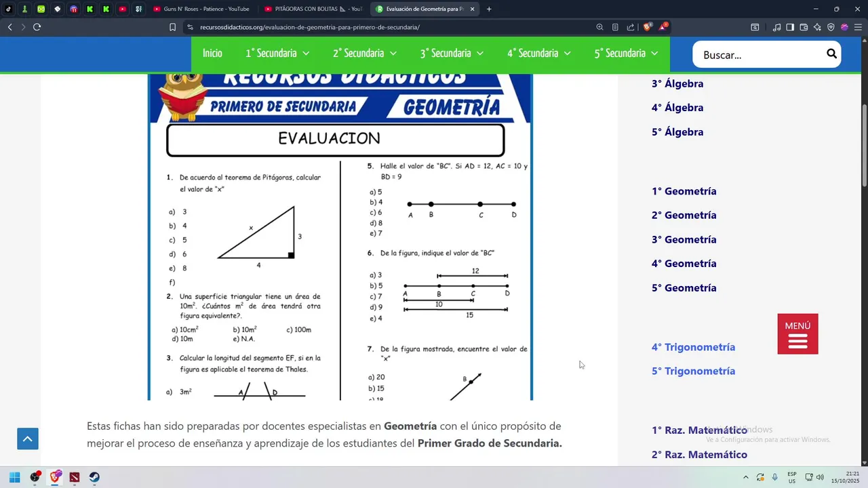Open the PITÁGORAS CON BOLITAS tab
Viewport: 868px width, 488px height.
click(x=313, y=9)
